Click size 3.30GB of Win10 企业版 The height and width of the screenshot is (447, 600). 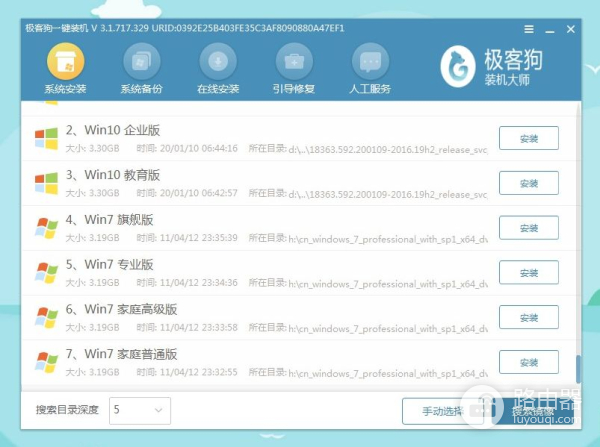point(104,148)
